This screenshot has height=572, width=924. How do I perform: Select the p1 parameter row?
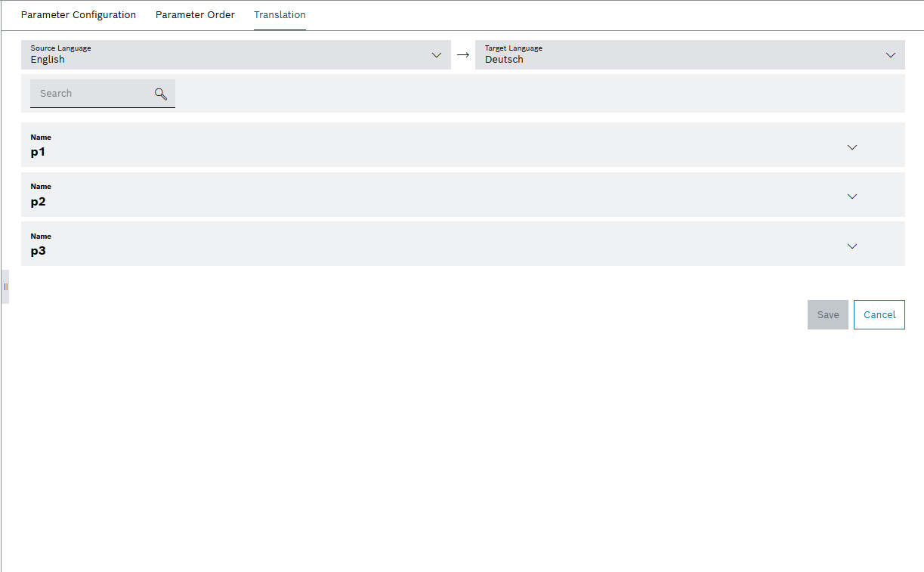[453, 144]
